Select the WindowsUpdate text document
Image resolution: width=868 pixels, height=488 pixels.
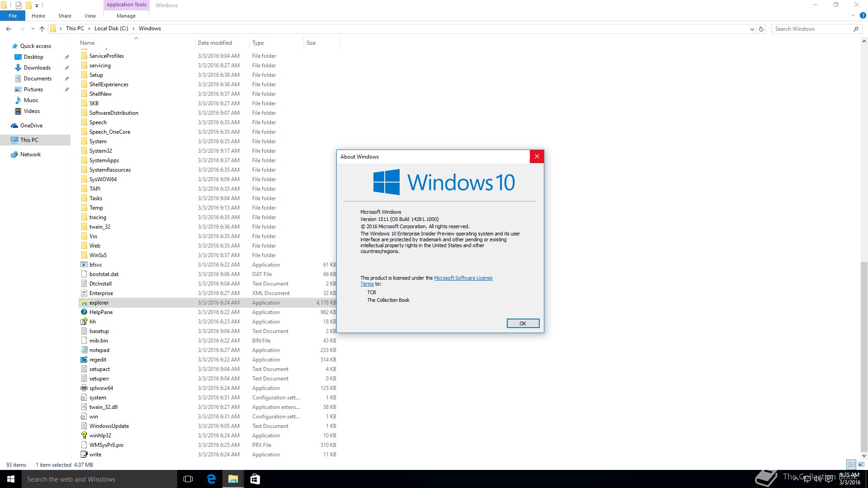109,426
